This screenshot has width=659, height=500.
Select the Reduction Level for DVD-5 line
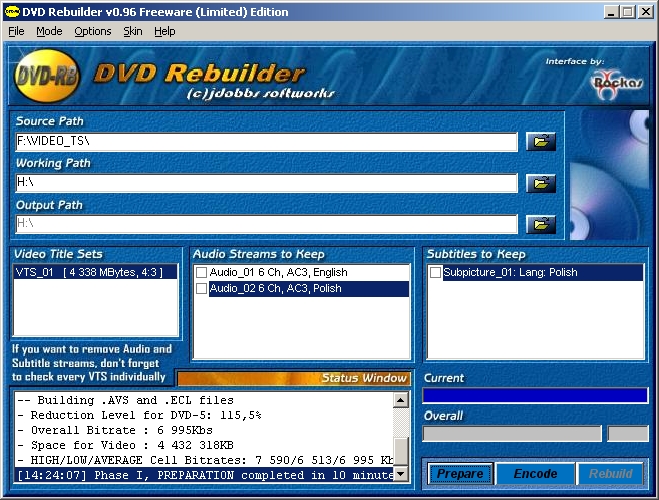(x=204, y=415)
